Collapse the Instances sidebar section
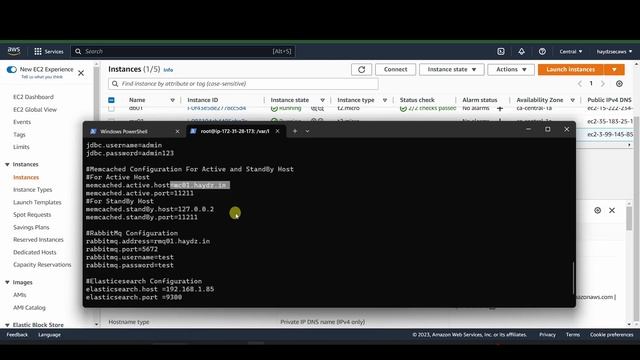This screenshot has width=640, height=360. pos(7,164)
